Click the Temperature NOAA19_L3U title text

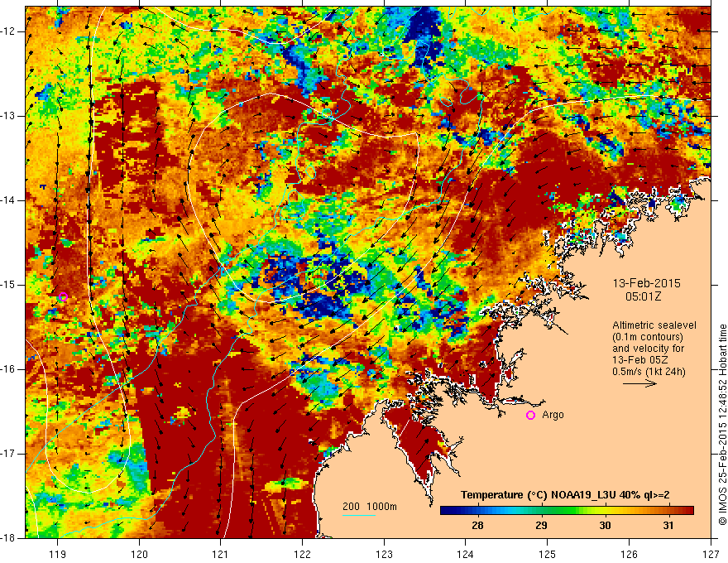pos(564,495)
